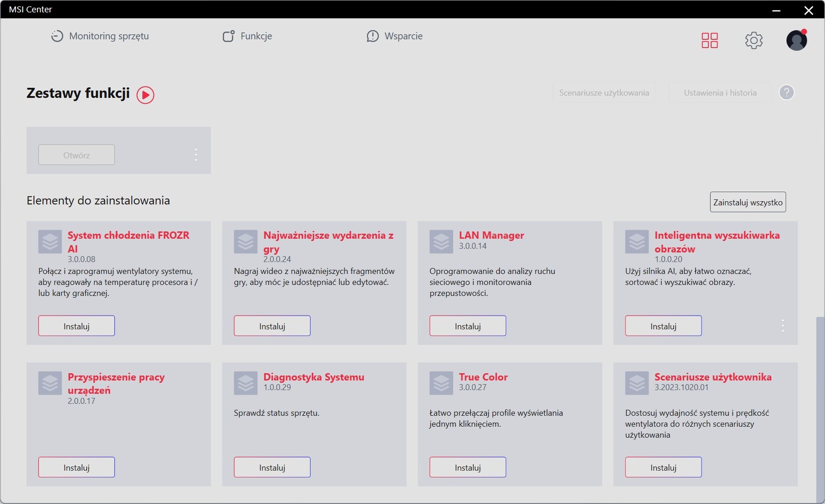Click the Inteligentna wyszukiwarka obrazów icon
825x504 pixels.
(637, 242)
